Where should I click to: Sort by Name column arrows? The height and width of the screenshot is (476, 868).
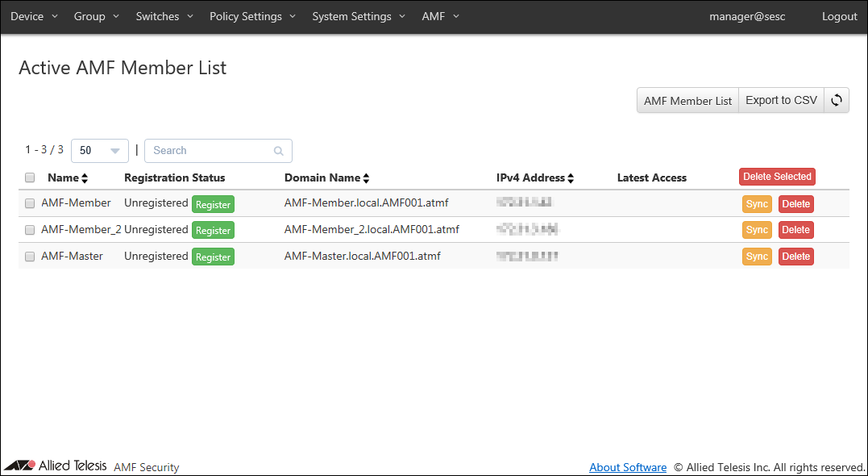pos(85,178)
